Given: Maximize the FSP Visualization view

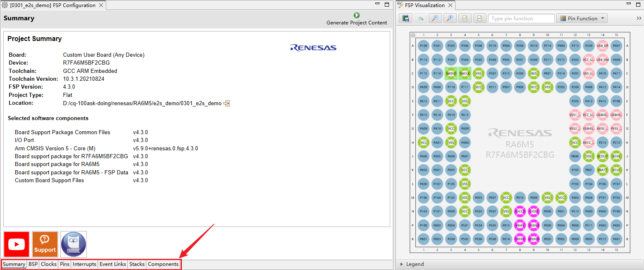Looking at the screenshot, I should coord(639,5).
